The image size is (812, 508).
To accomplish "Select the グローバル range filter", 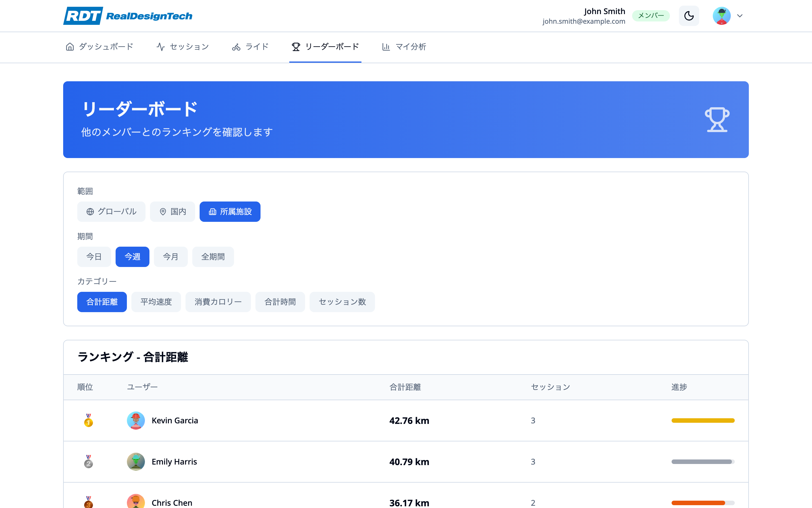I will tap(111, 212).
